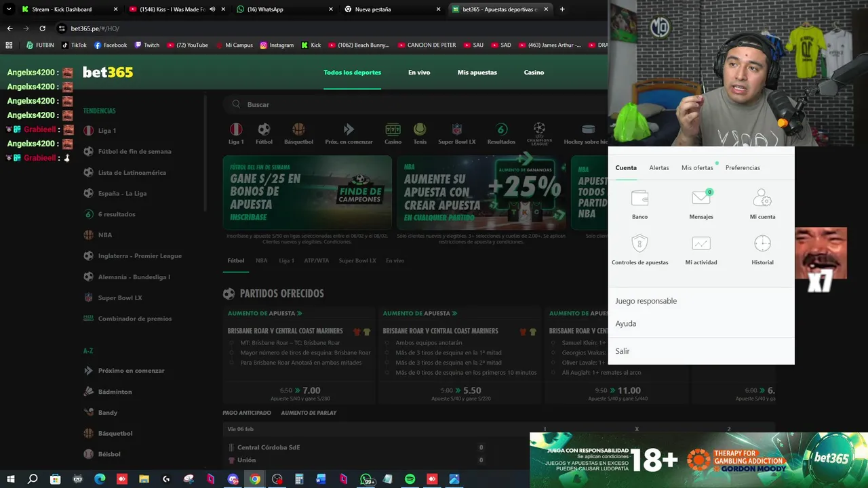Select the Próx. en comenzar icon

[349, 129]
